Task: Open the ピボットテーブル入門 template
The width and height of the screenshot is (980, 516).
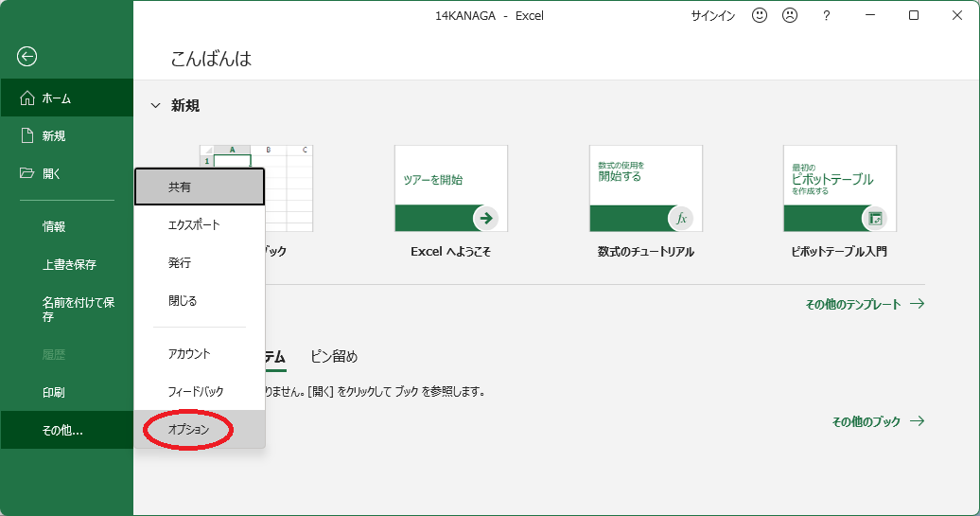Action: tap(840, 188)
